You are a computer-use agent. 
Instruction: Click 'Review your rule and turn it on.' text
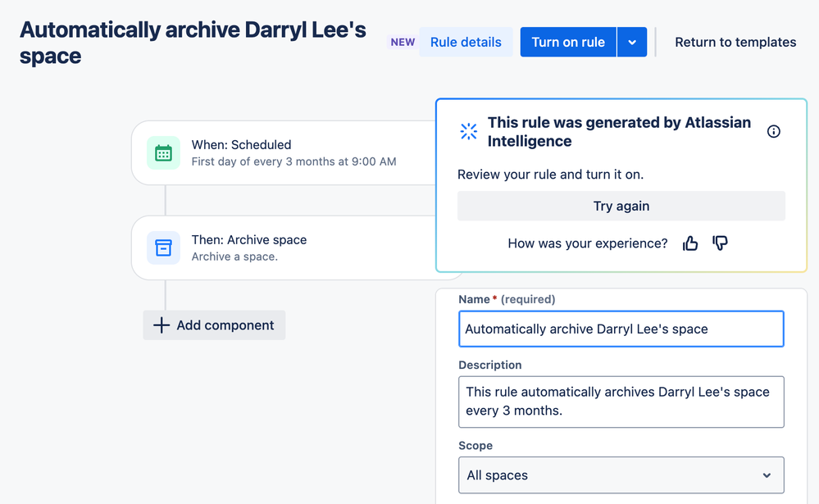coord(551,175)
